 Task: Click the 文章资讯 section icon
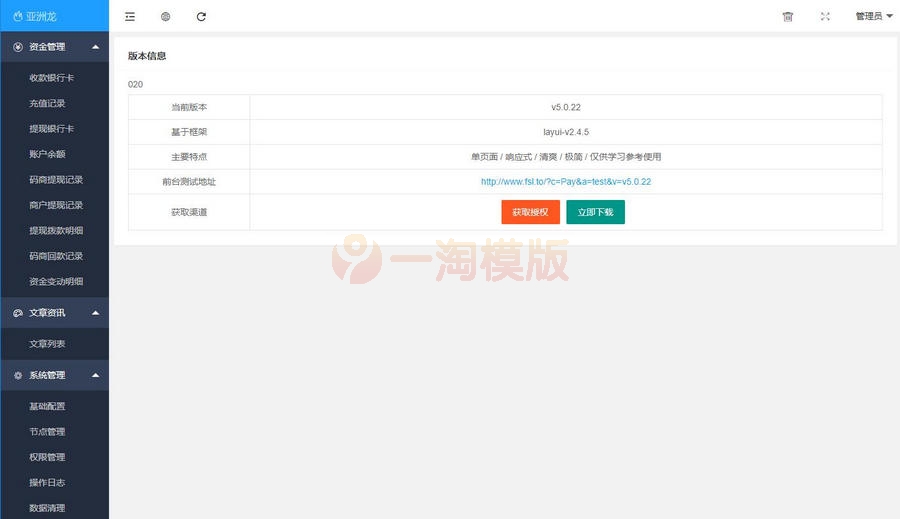tap(18, 313)
